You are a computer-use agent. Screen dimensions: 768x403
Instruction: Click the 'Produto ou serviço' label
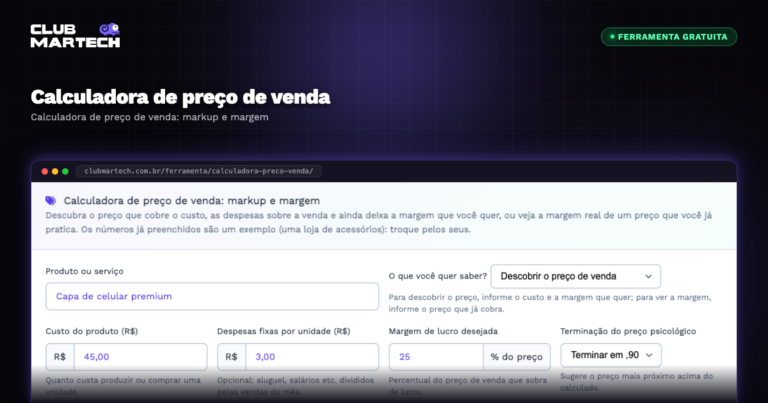84,271
